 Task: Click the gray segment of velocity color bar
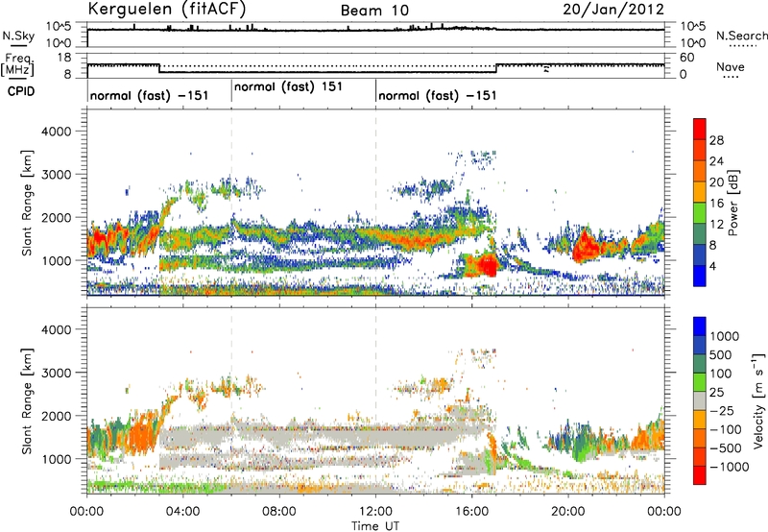pos(700,400)
